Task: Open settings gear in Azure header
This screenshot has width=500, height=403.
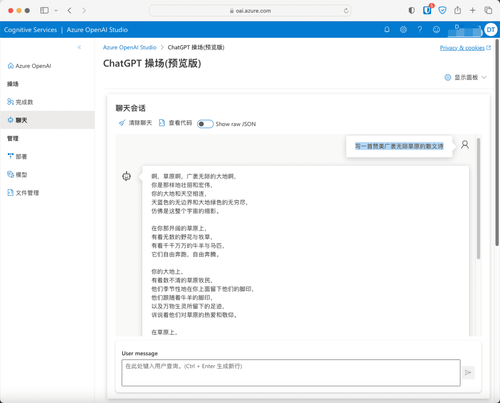Action: [403, 30]
